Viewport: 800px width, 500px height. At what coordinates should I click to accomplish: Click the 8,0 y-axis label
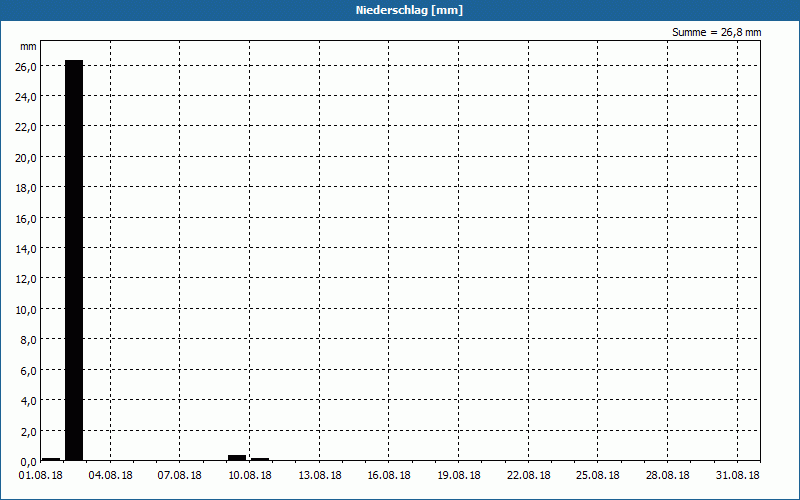coord(28,340)
